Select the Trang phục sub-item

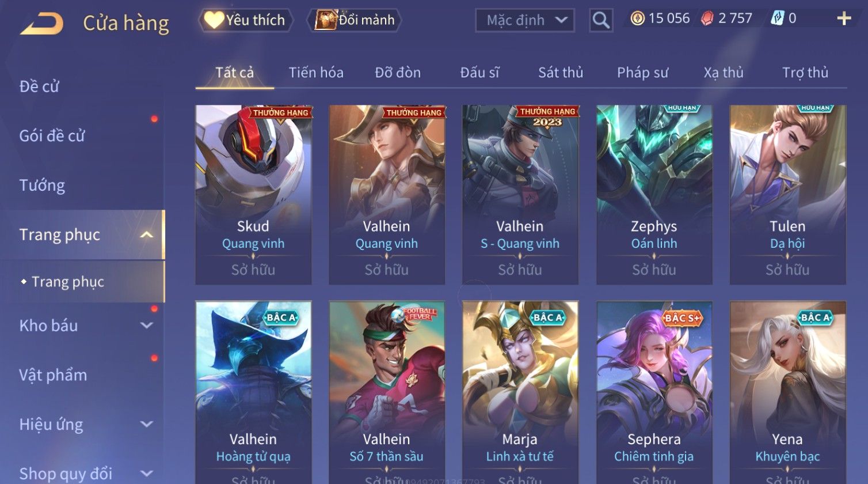click(68, 282)
